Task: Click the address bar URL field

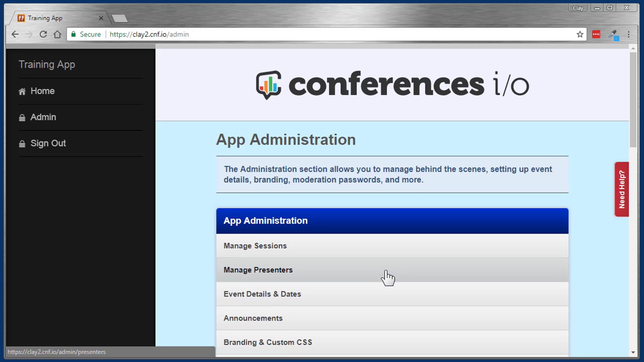Action: (327, 34)
